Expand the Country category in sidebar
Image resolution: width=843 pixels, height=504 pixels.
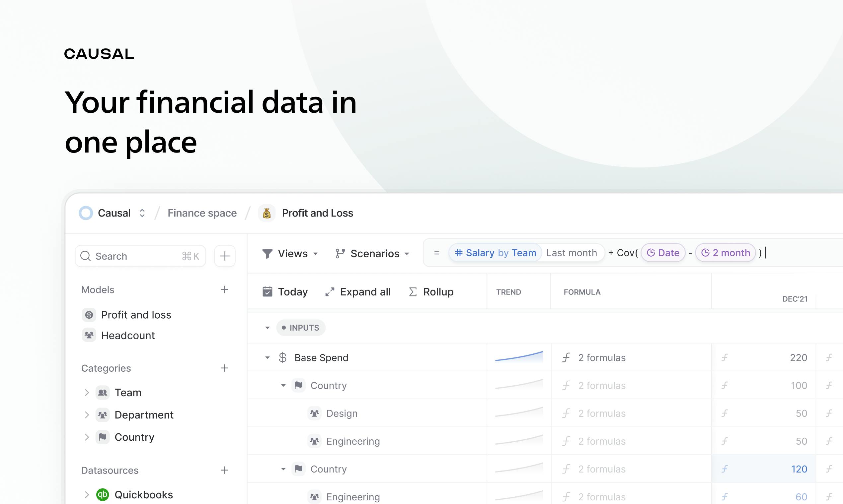pyautogui.click(x=87, y=437)
